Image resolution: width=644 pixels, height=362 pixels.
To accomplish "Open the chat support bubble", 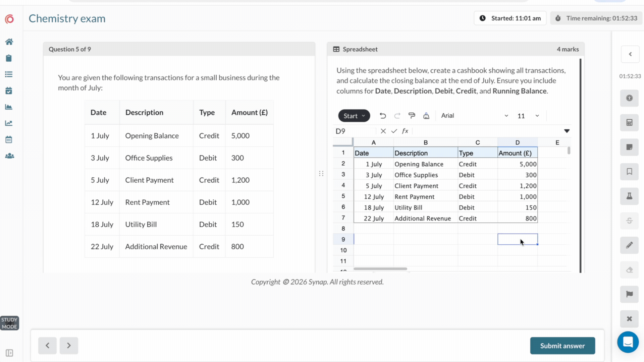I will 628,342.
